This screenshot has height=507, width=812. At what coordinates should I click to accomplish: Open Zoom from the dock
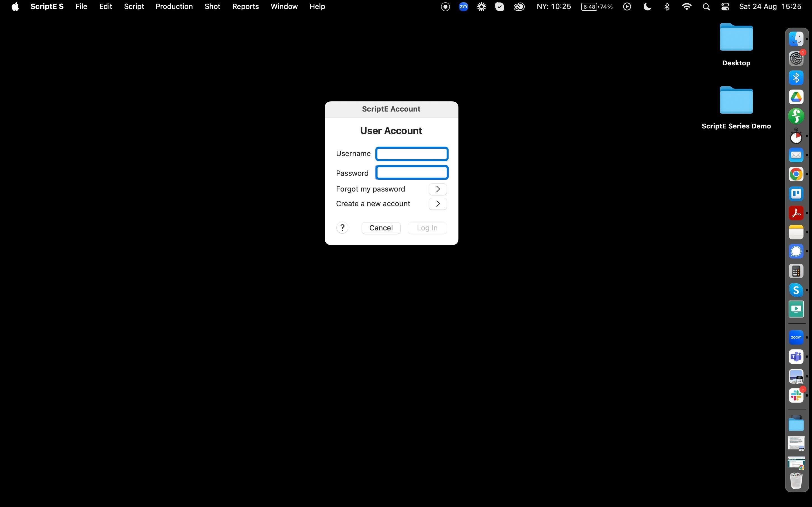(x=796, y=337)
